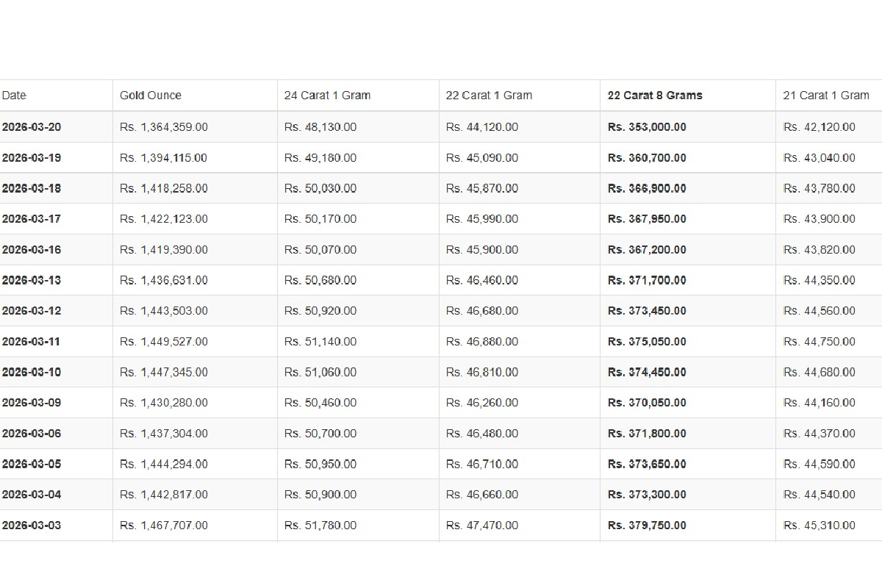Click the 2026-03-19 date row

pyautogui.click(x=32, y=158)
